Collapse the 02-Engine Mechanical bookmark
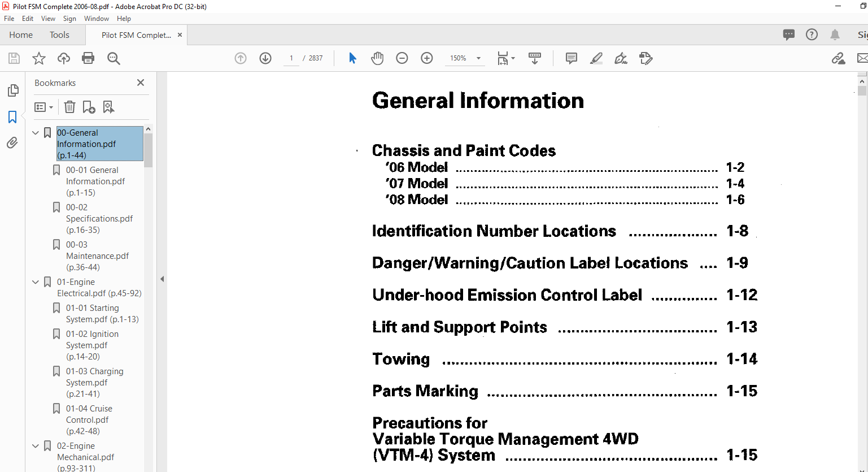This screenshot has width=868, height=472. (36, 446)
